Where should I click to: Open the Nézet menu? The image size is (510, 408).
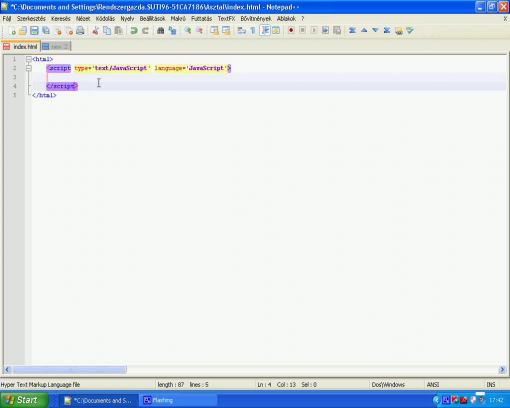point(83,19)
